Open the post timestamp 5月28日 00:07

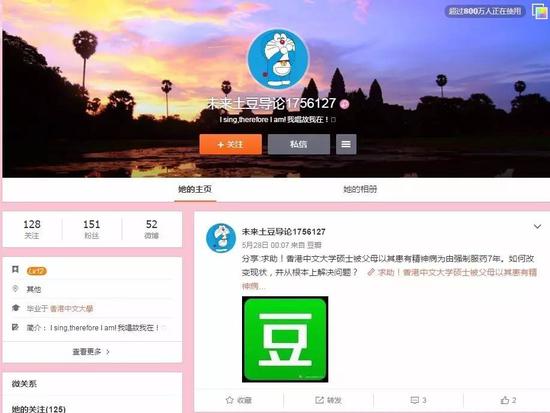[x=265, y=245]
